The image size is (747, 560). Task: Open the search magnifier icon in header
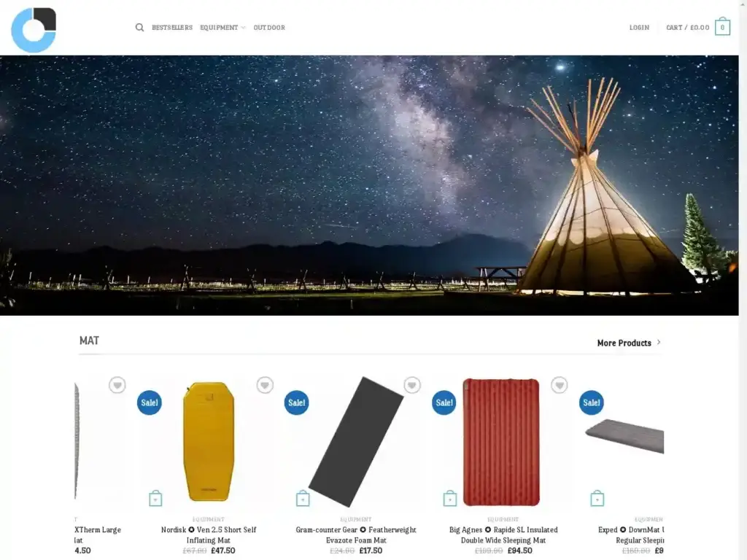point(139,28)
